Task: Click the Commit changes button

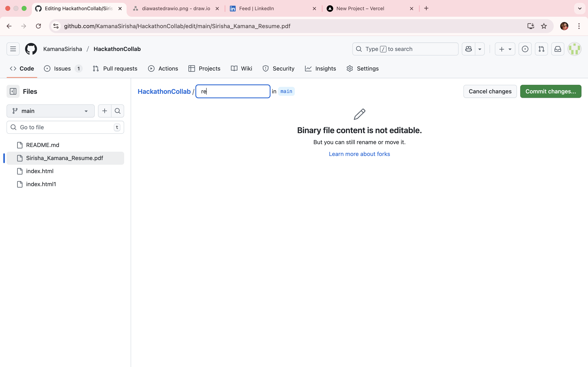Action: pyautogui.click(x=550, y=92)
